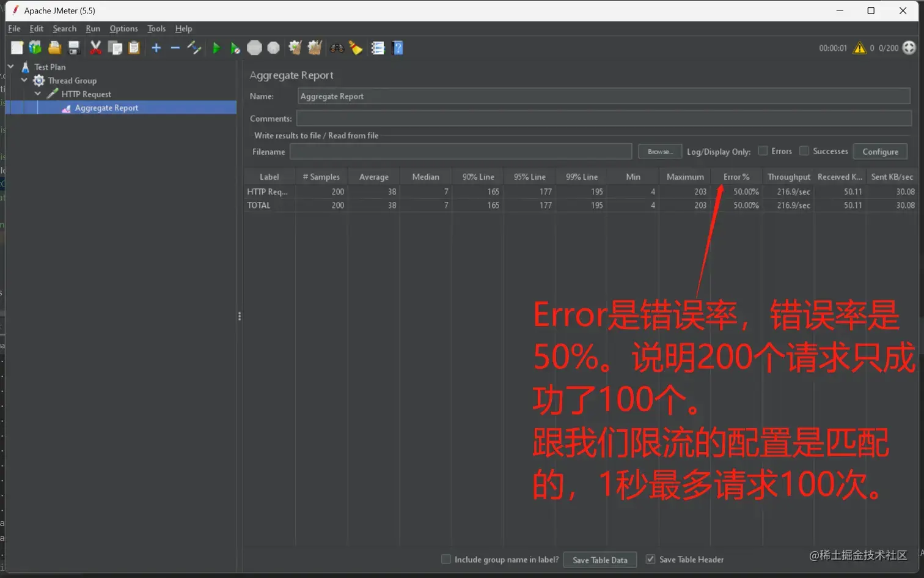
Task: Collapse the Test Plan tree node
Action: pos(10,67)
